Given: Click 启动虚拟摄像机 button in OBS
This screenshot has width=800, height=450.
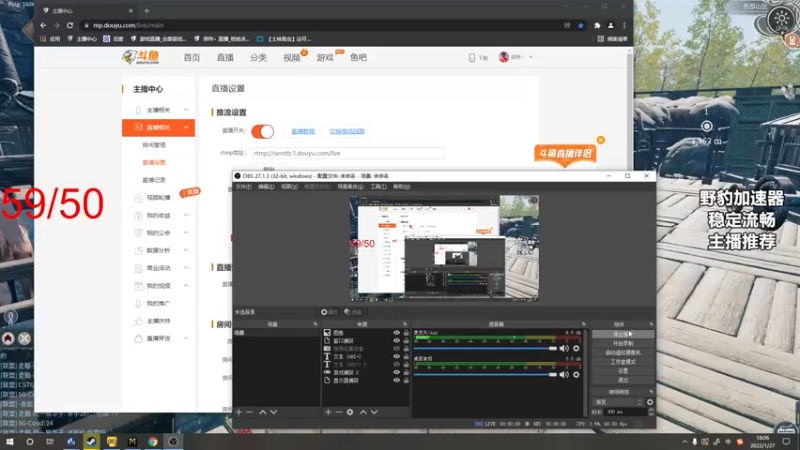Looking at the screenshot, I should tap(622, 353).
